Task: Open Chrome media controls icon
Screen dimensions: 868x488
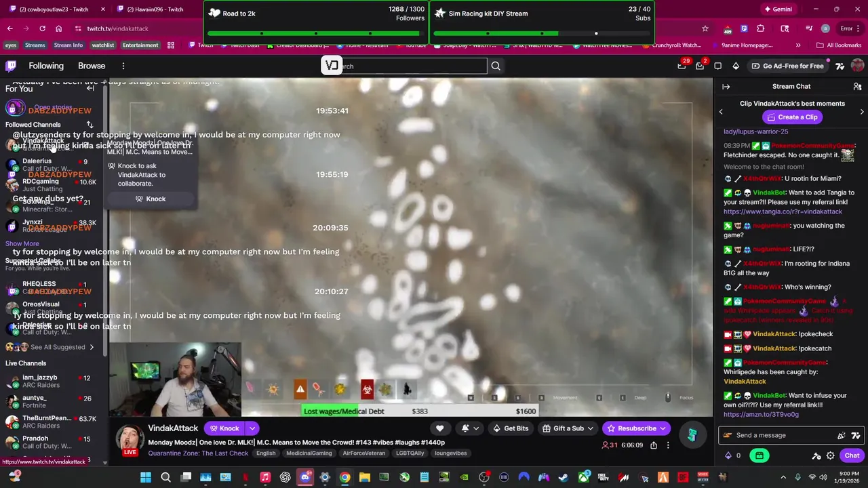Action: 808,28
